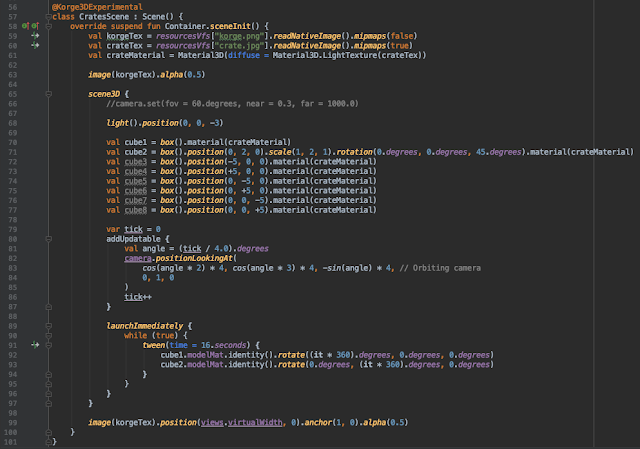Click suspend-call gutter icon on korgeTex line
The width and height of the screenshot is (640, 449).
35,34
